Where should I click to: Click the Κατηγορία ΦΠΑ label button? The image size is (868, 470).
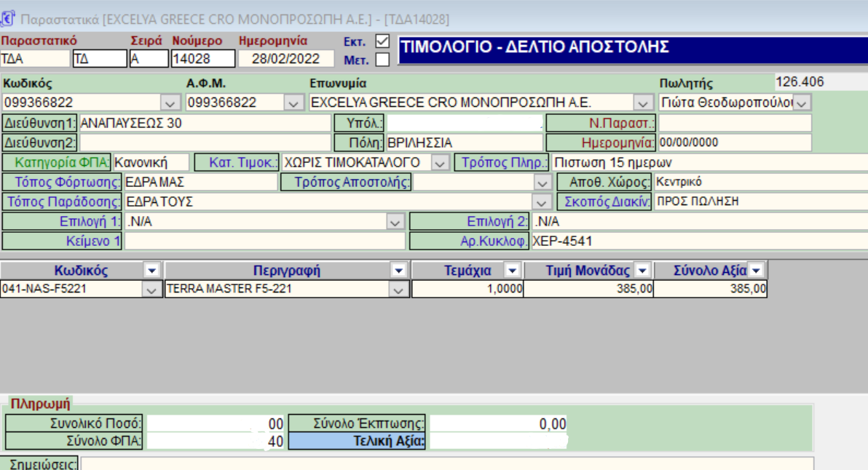pyautogui.click(x=58, y=162)
